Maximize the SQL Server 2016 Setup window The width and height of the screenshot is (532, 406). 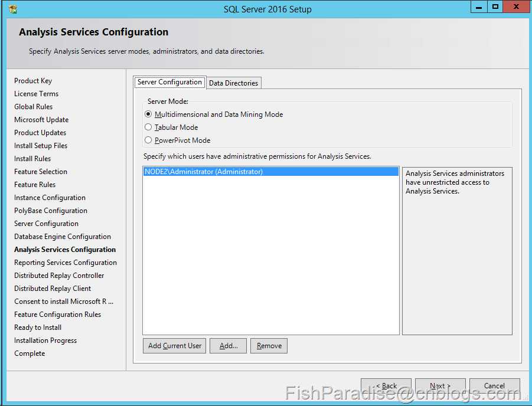(495, 6)
